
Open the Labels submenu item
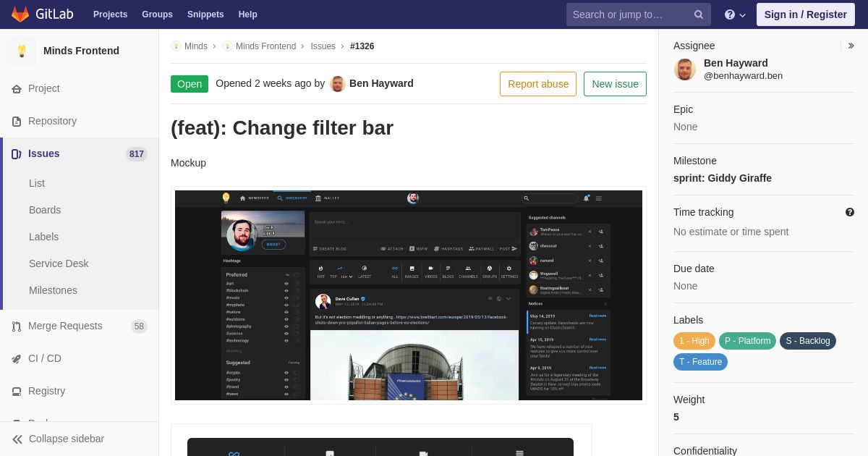pyautogui.click(x=43, y=237)
